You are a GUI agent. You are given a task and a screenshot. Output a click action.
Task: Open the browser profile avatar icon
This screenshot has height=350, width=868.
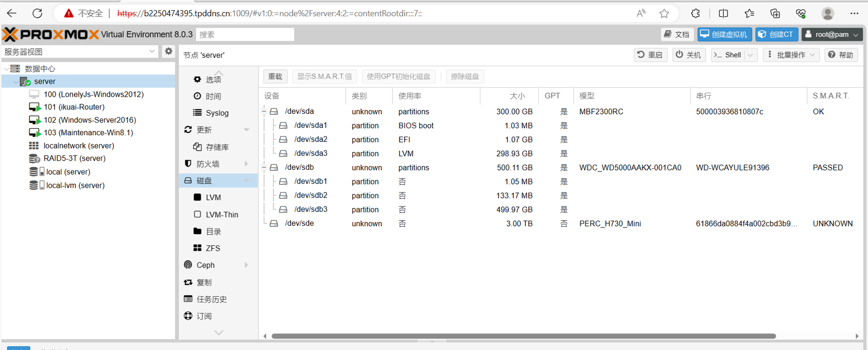click(827, 14)
